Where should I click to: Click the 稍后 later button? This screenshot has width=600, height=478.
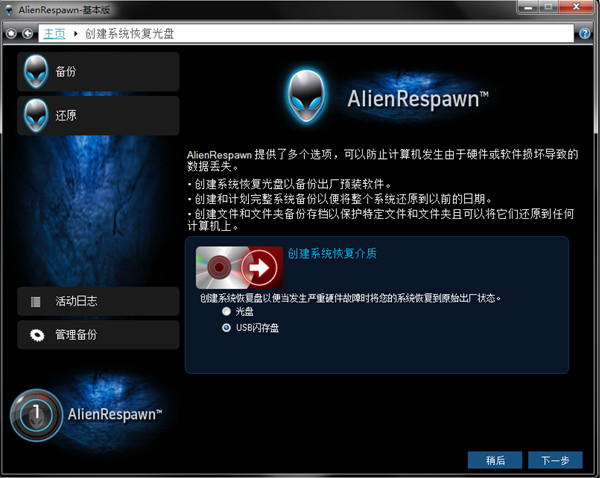(x=495, y=460)
